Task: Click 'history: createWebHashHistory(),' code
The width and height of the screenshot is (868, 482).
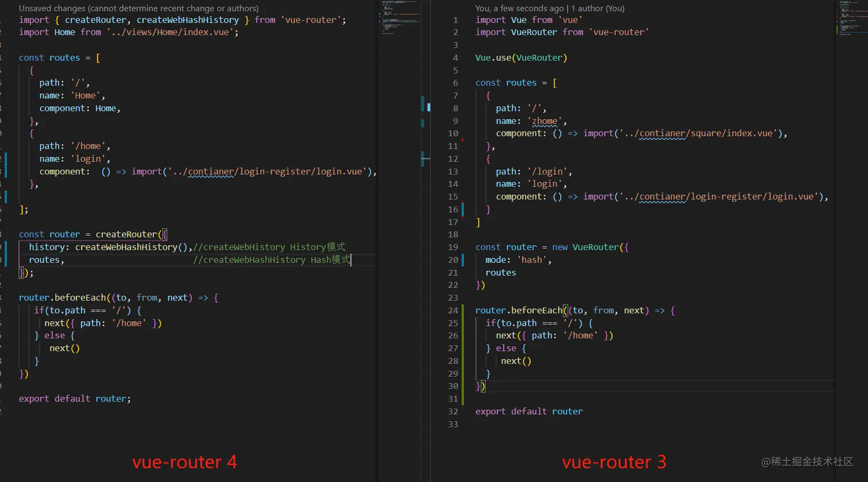Action: (x=111, y=247)
